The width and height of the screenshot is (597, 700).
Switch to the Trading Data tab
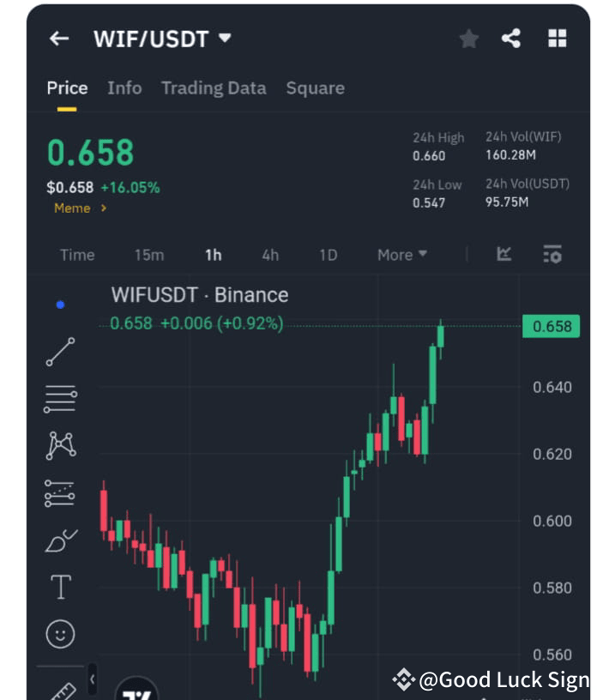[213, 87]
